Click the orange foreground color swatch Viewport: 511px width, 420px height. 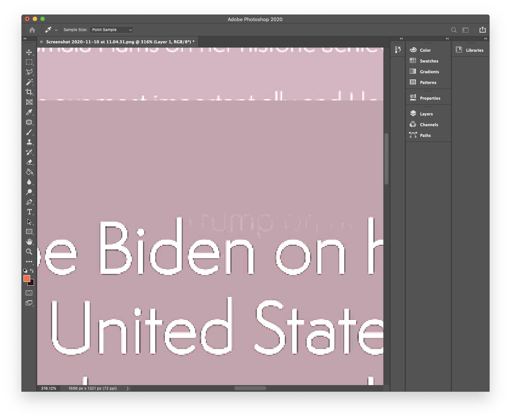click(27, 278)
